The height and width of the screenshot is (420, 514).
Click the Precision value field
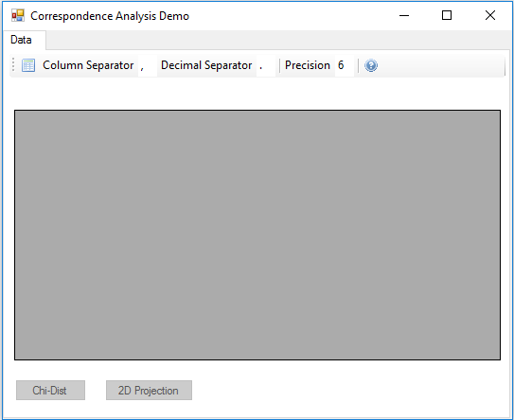pyautogui.click(x=345, y=65)
